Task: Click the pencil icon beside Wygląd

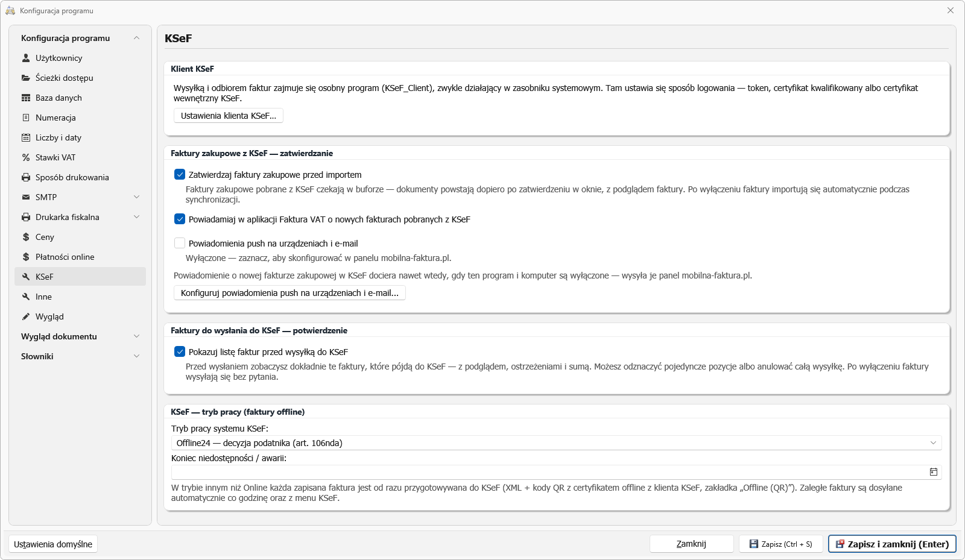Action: [x=26, y=316]
